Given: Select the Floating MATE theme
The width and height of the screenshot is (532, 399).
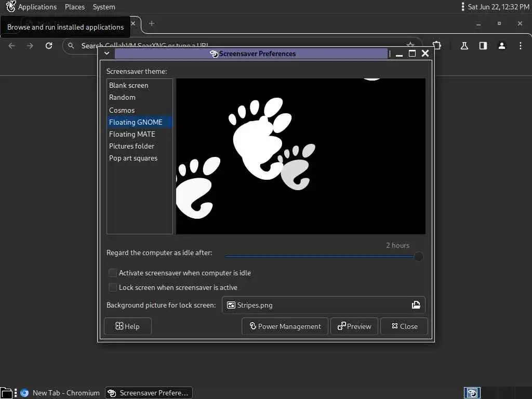Looking at the screenshot, I should [x=139, y=135].
